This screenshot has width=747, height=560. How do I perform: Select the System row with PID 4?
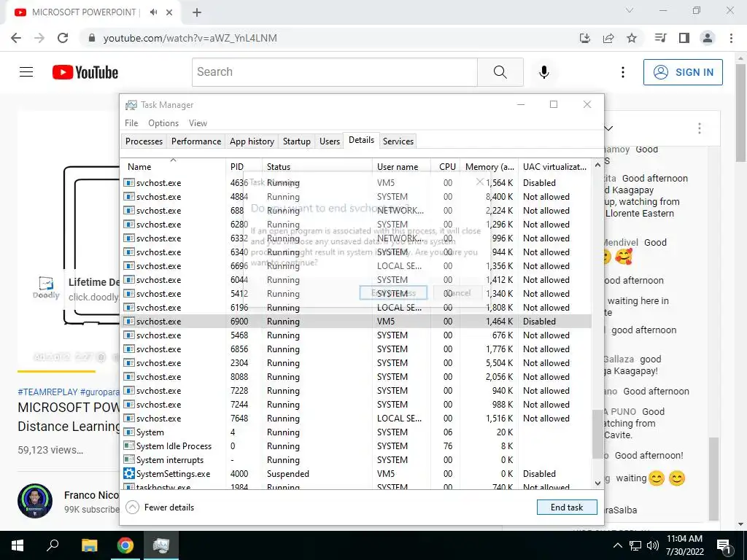(356, 432)
